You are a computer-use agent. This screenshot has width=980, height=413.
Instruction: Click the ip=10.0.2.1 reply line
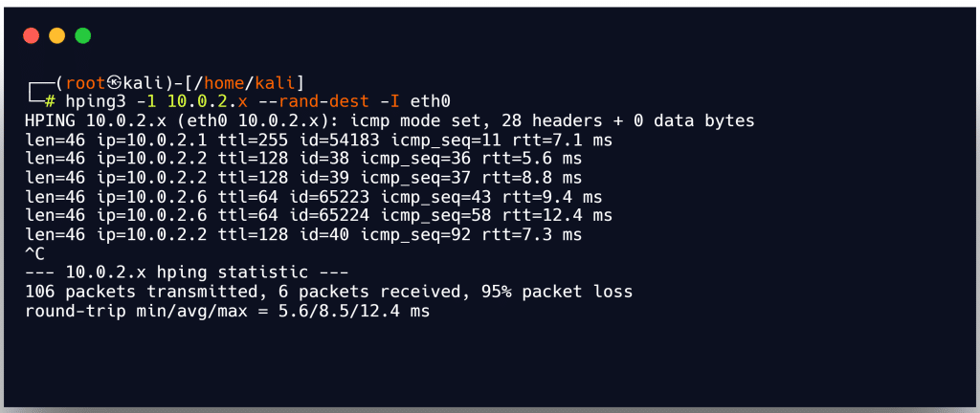[x=318, y=141]
